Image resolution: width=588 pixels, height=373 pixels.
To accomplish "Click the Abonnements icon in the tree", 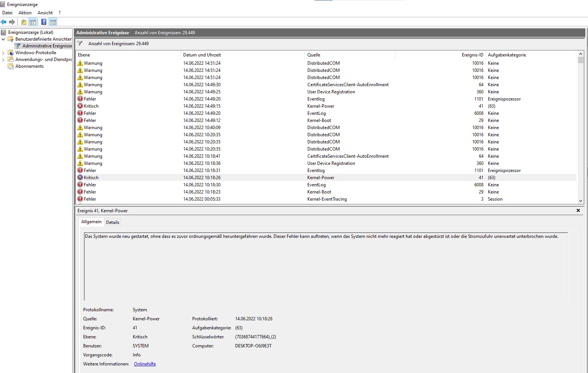I will tap(11, 66).
